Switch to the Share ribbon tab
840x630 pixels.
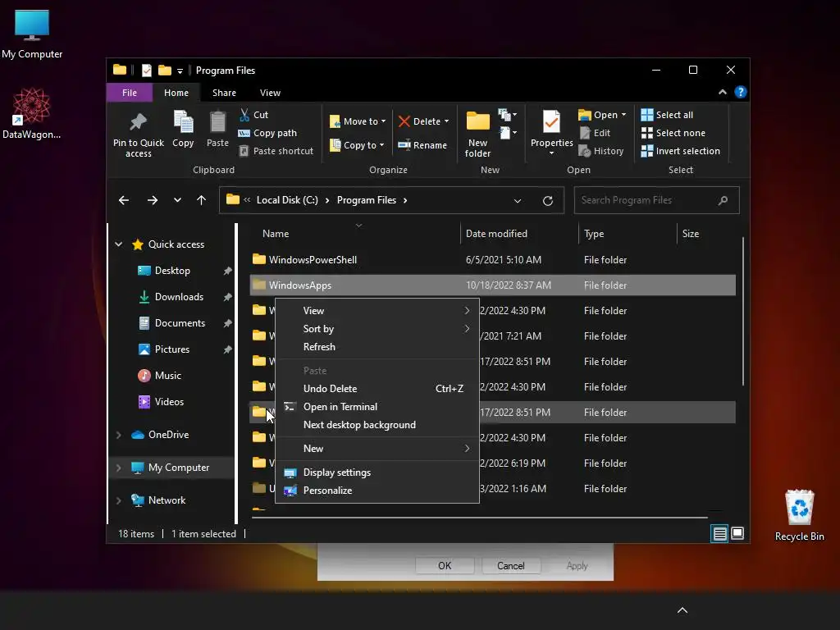[224, 93]
